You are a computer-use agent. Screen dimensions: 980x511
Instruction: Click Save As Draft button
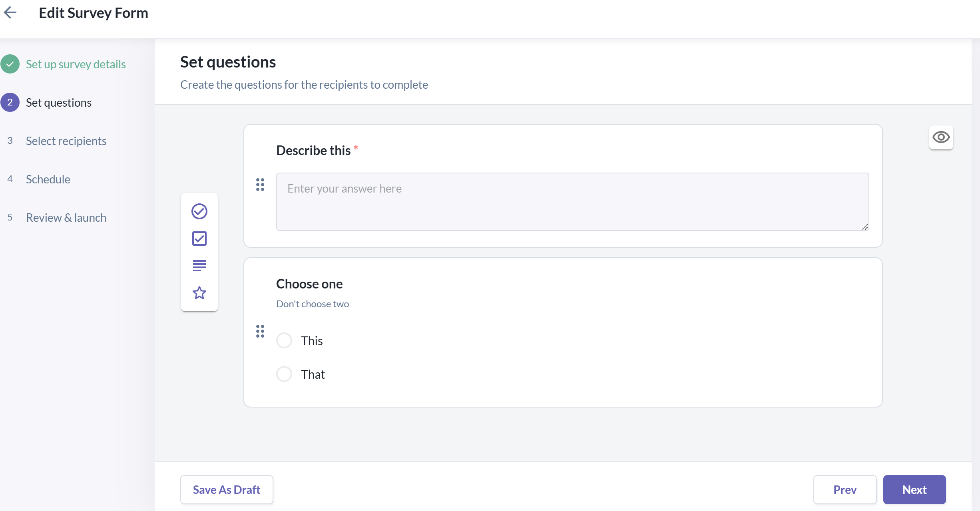[227, 489]
